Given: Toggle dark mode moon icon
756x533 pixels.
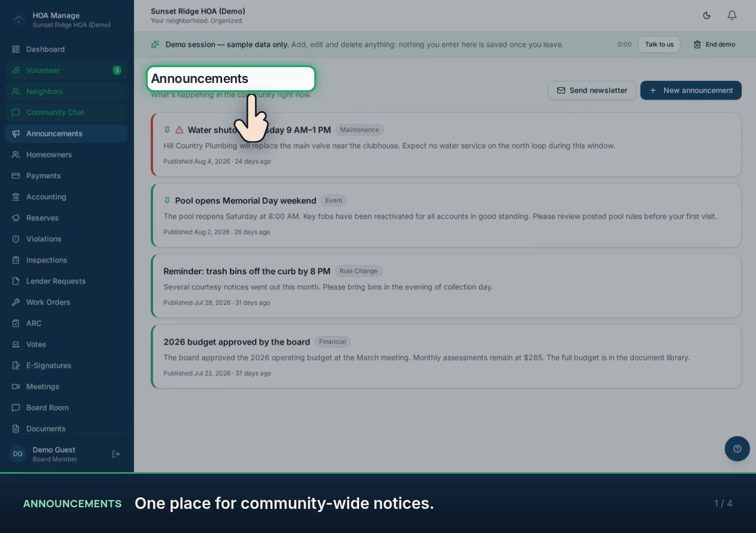Looking at the screenshot, I should (x=707, y=16).
